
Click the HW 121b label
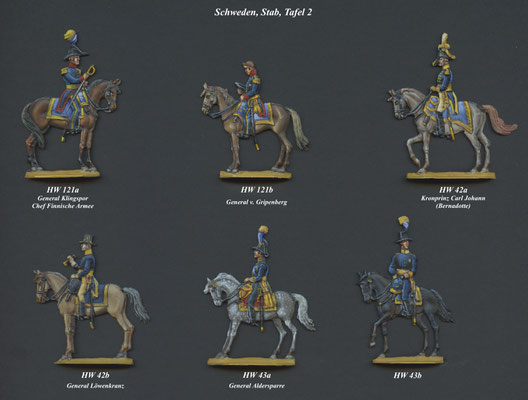coord(257,190)
